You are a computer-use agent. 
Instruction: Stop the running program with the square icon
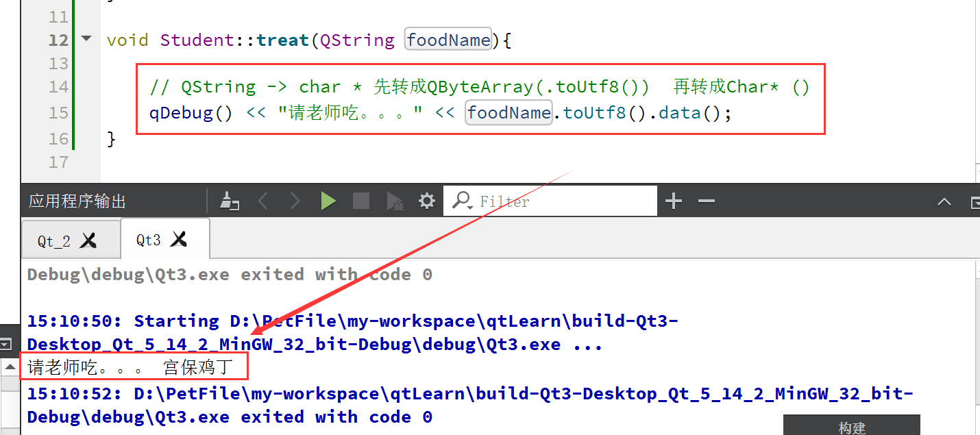click(x=361, y=201)
